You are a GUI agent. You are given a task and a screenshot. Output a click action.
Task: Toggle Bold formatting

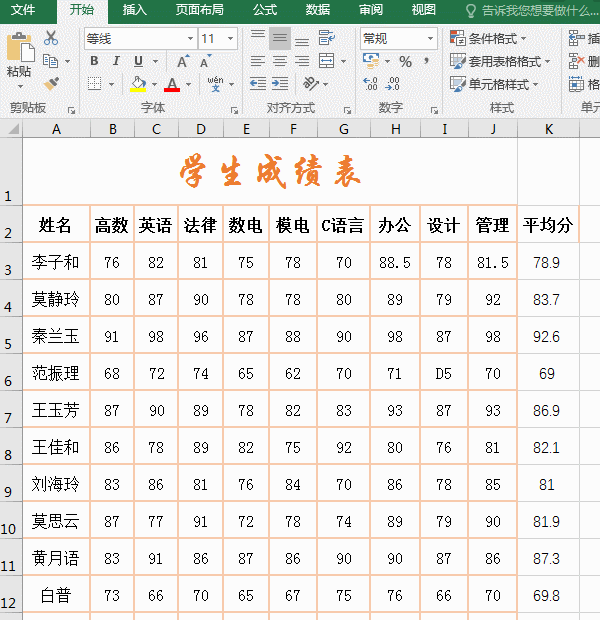[94, 61]
